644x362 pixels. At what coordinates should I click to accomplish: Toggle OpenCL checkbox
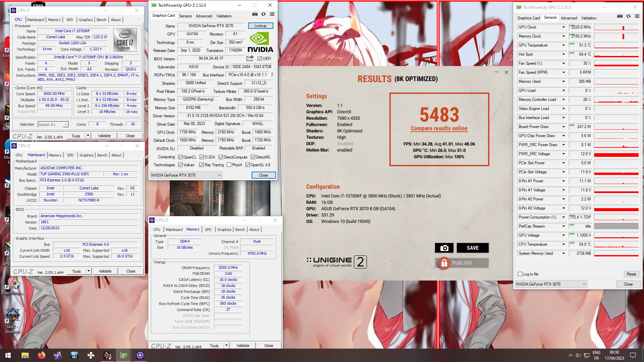click(x=180, y=157)
